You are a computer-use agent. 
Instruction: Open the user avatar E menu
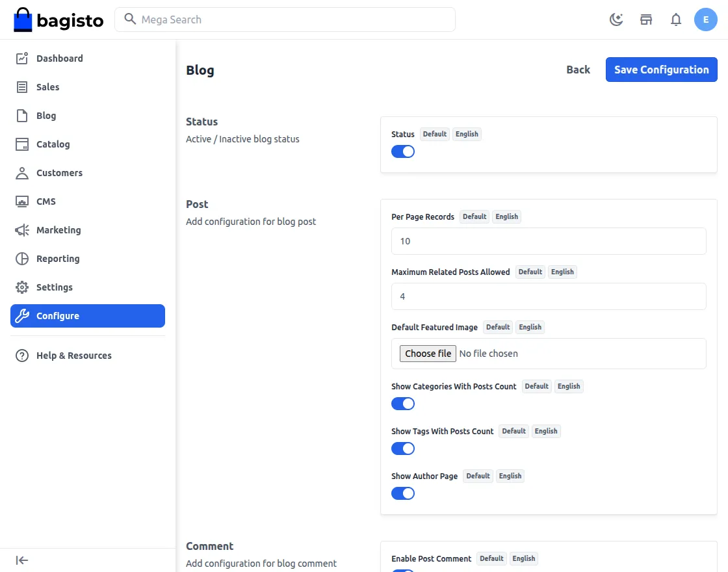[x=706, y=19]
